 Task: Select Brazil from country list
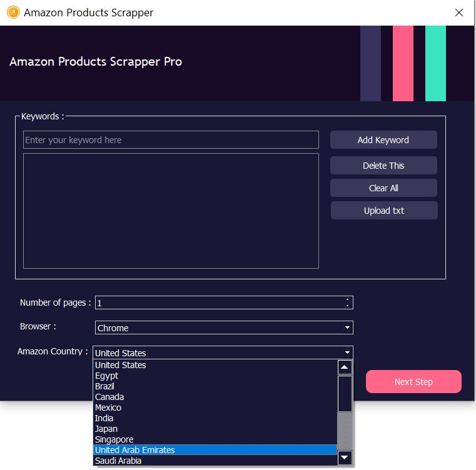point(215,386)
